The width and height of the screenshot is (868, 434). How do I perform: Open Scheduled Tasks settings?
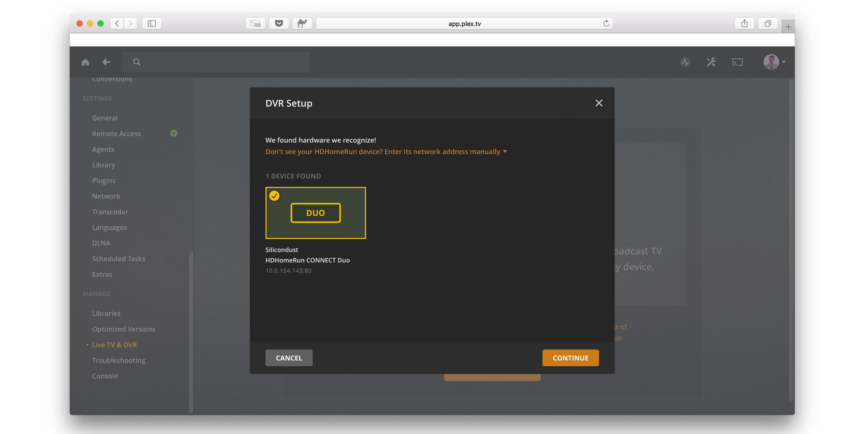point(118,258)
